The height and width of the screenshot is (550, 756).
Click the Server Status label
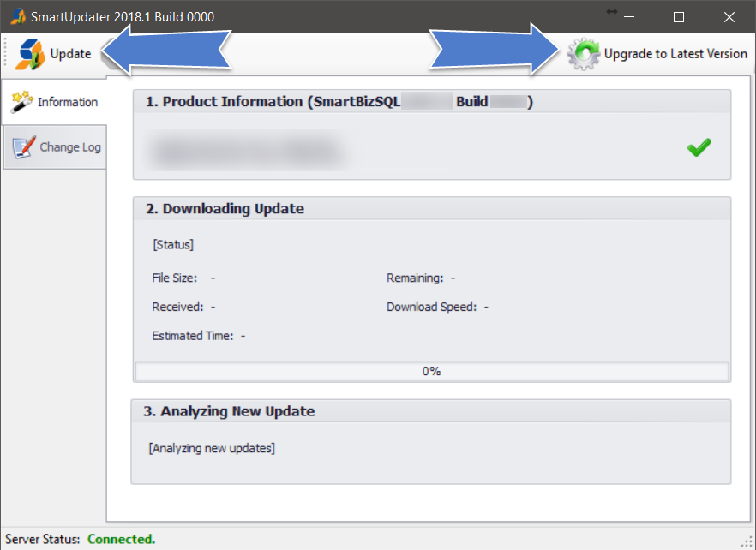pyautogui.click(x=43, y=539)
